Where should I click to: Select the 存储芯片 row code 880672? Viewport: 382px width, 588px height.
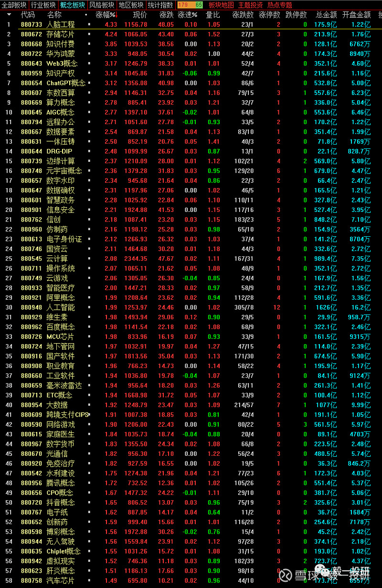[32, 34]
